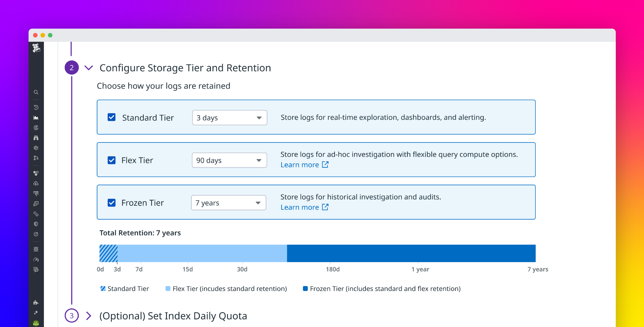The image size is (644, 327).
Task: Open the Dashboards area-chart icon
Action: click(36, 118)
